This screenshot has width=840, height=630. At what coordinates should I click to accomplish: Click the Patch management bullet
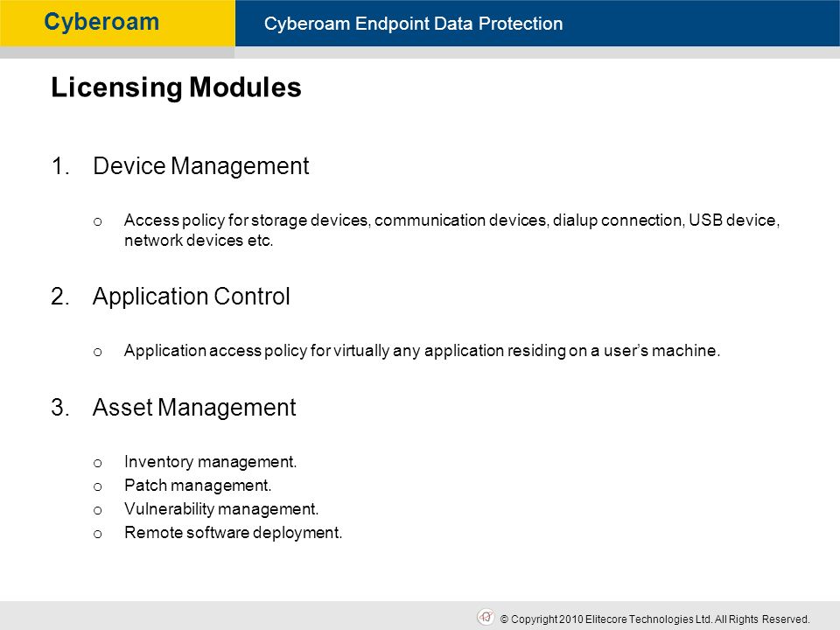tap(199, 486)
